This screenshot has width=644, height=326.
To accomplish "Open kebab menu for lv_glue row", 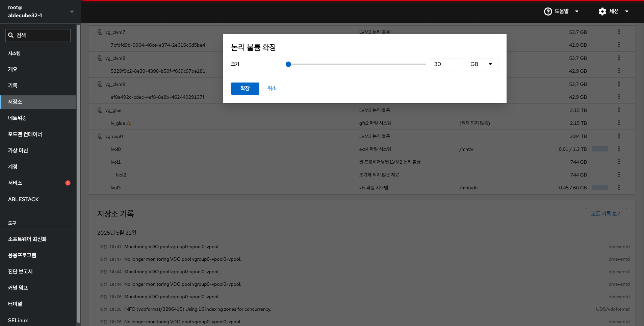I will coord(619,123).
